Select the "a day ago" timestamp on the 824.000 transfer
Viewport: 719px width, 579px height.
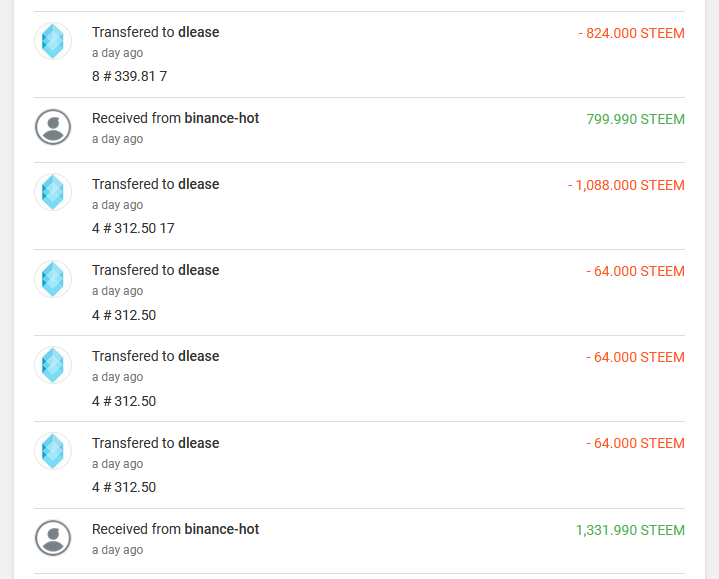coord(117,53)
